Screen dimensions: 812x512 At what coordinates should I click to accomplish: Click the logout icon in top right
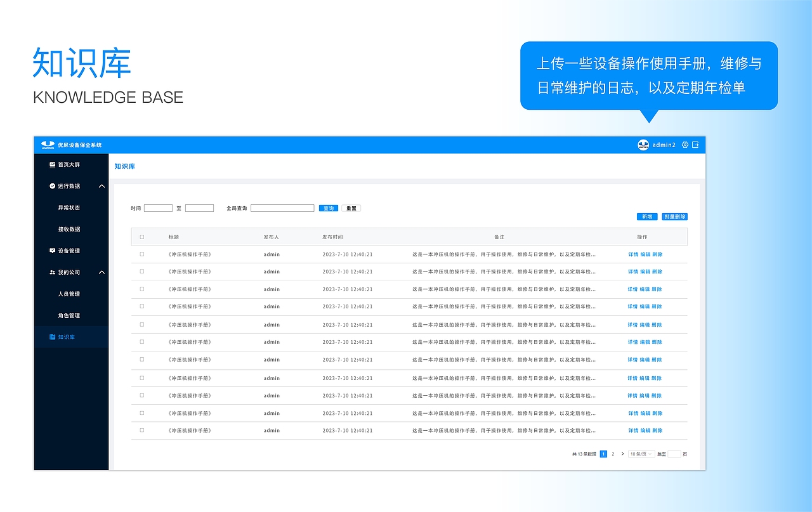coord(696,145)
